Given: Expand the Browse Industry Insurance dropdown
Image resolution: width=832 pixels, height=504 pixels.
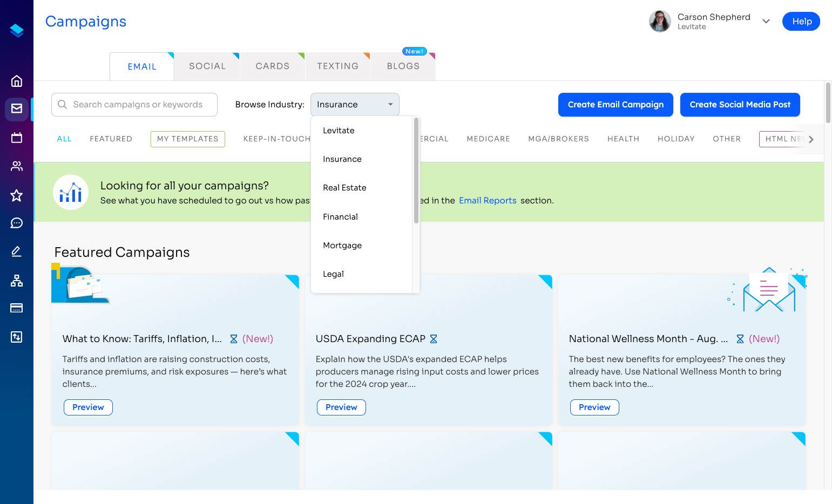Looking at the screenshot, I should point(355,105).
